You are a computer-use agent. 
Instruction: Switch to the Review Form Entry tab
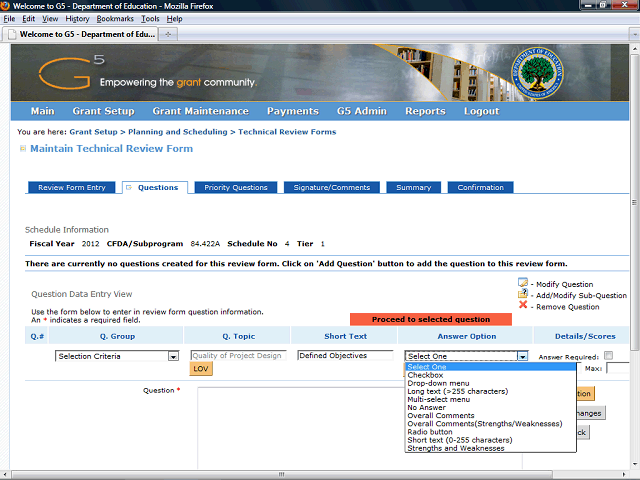tap(72, 187)
